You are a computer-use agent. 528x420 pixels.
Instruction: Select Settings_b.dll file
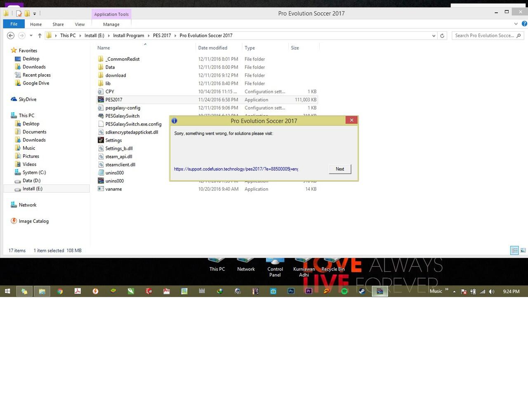click(119, 149)
